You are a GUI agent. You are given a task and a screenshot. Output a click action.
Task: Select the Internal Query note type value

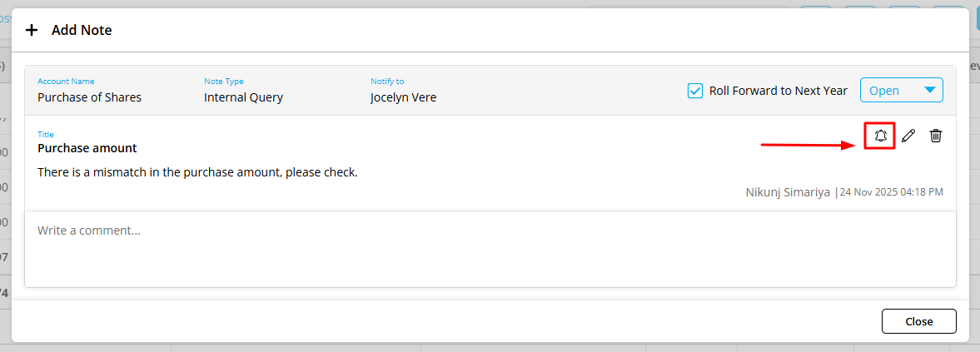pyautogui.click(x=243, y=97)
